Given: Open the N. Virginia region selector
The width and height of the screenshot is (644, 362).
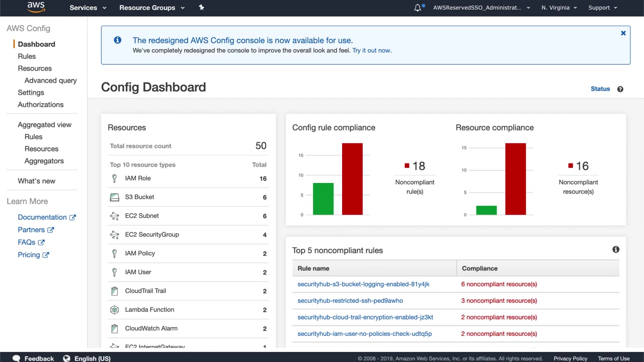Looking at the screenshot, I should click(x=559, y=8).
